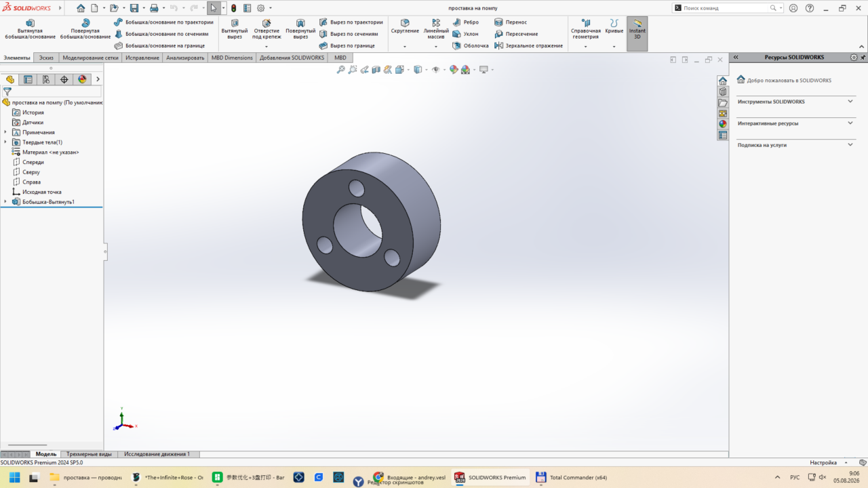The width and height of the screenshot is (868, 488).
Task: Select Вырез по границе boundary cut
Action: (347, 45)
